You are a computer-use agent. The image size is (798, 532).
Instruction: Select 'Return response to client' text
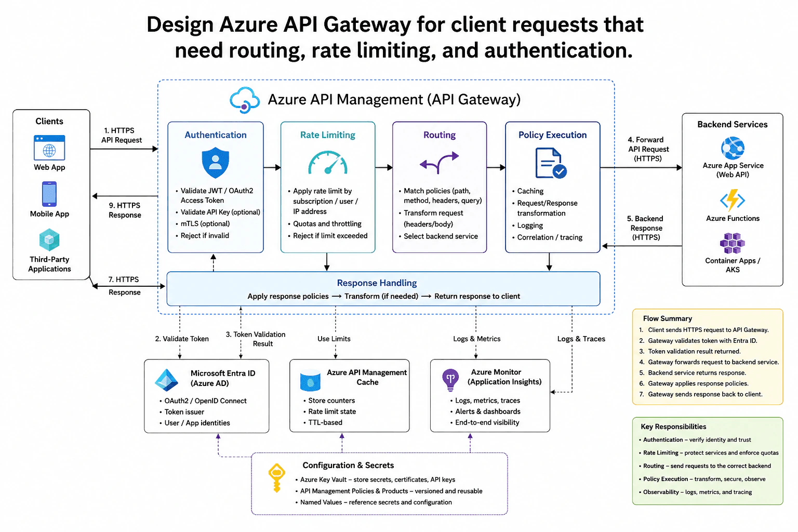point(477,297)
